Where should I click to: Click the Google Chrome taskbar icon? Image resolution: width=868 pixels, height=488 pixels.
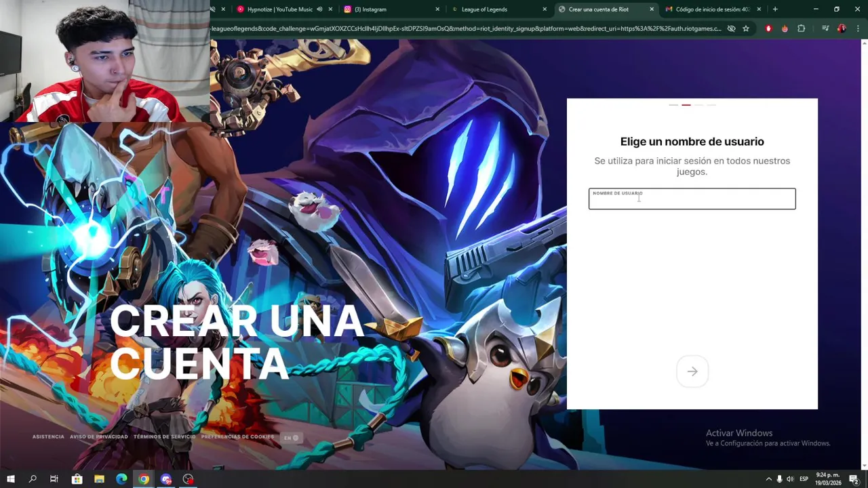click(144, 479)
